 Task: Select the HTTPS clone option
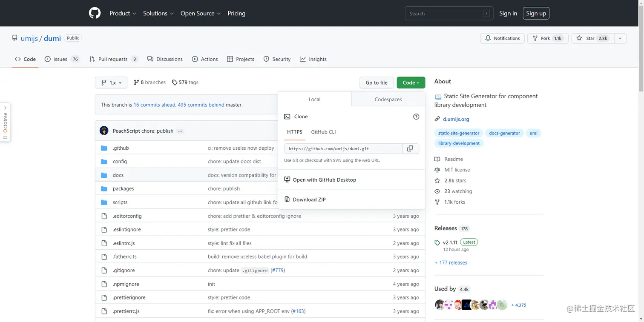click(x=295, y=132)
